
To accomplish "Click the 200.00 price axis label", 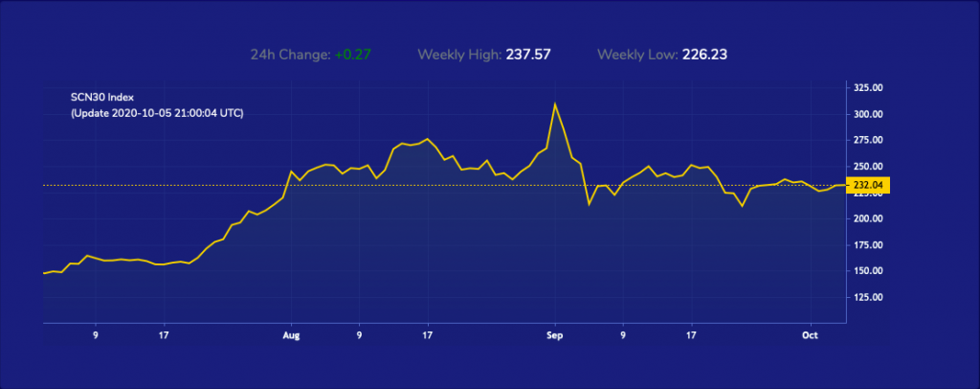I will (867, 218).
